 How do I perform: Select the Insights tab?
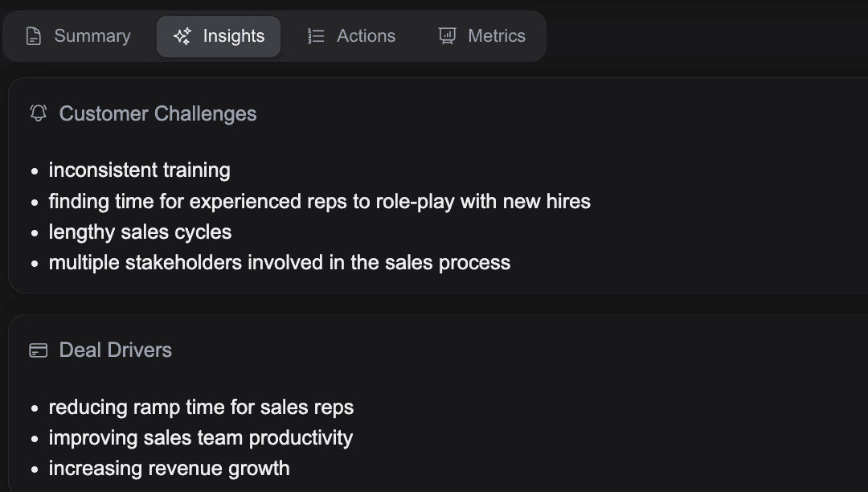(x=219, y=35)
